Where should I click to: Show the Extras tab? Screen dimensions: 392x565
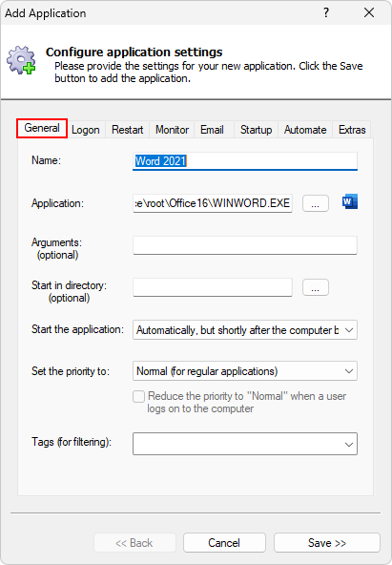[352, 130]
